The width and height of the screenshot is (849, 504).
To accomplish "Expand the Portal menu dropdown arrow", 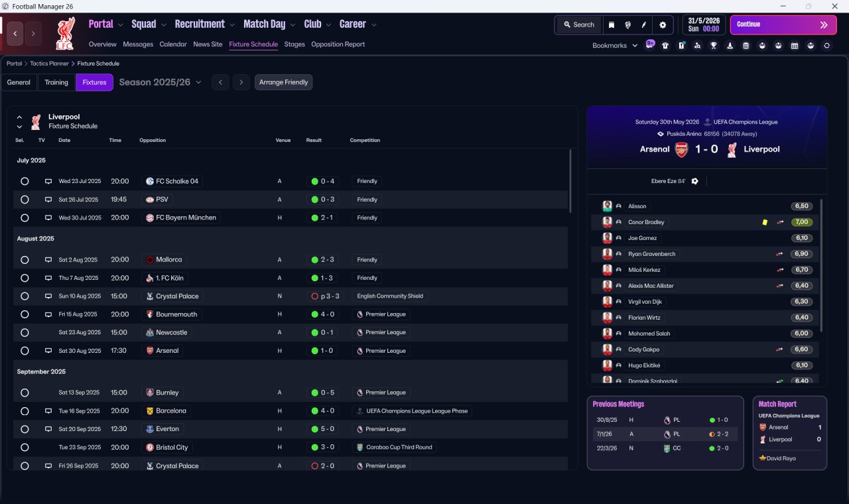I will coord(120,25).
